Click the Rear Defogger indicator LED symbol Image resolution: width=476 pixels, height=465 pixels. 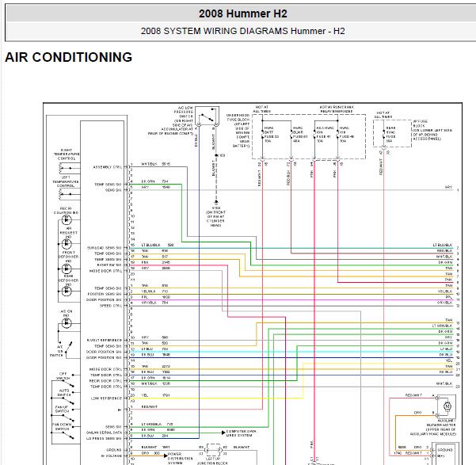click(x=67, y=292)
